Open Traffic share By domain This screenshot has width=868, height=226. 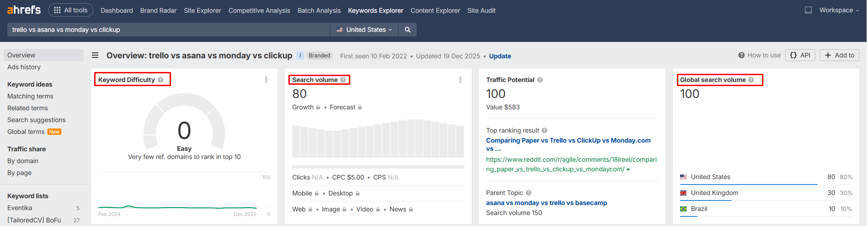pyautogui.click(x=23, y=161)
